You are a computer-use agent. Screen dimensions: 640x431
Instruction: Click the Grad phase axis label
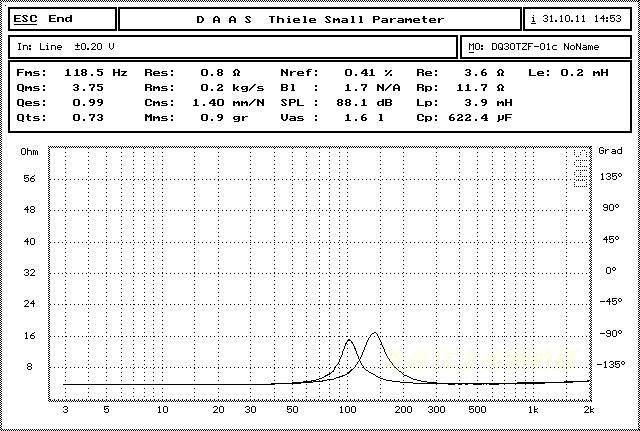tap(610, 151)
